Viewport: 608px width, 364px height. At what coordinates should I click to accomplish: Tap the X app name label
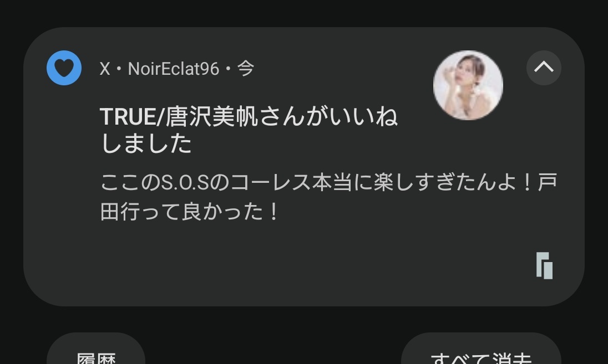[105, 69]
